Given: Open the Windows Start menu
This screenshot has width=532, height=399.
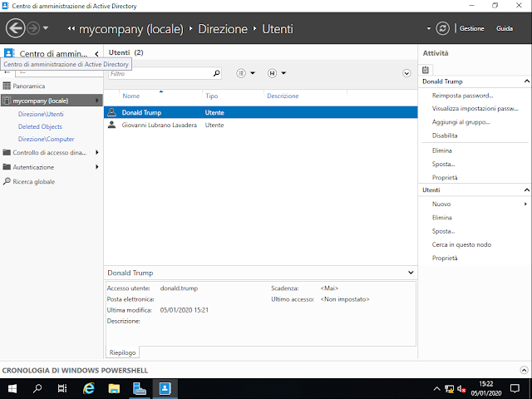Looking at the screenshot, I should click(12, 388).
